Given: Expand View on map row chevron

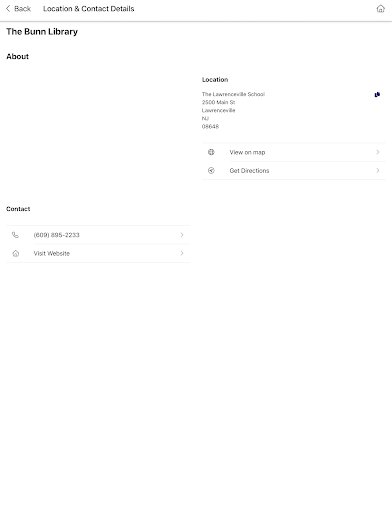Looking at the screenshot, I should coord(378,152).
